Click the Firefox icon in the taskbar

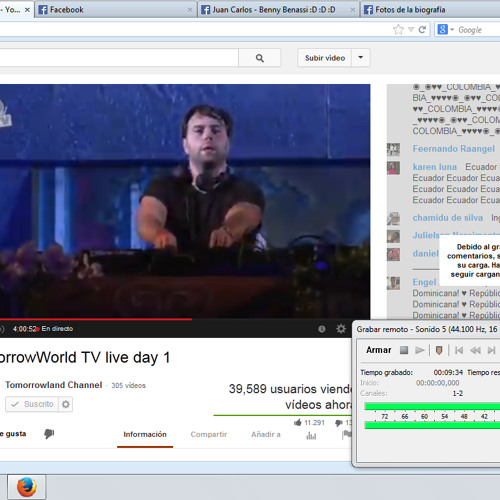27,487
